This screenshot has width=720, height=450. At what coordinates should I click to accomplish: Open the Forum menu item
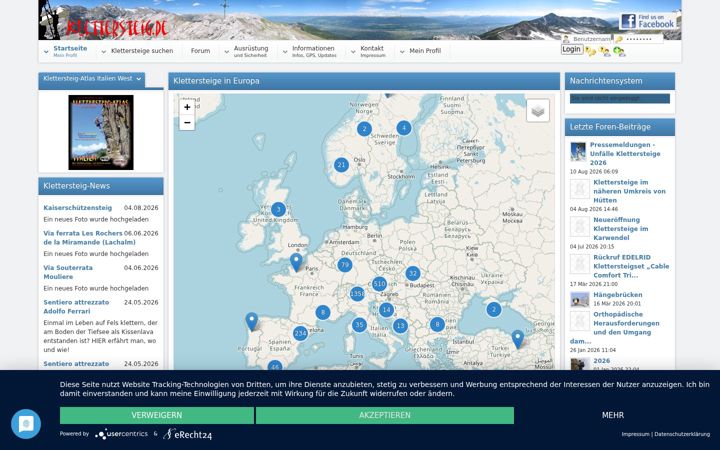(200, 51)
